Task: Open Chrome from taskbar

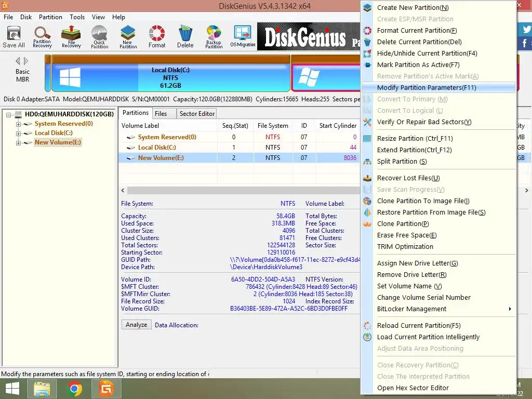Action: (x=74, y=389)
